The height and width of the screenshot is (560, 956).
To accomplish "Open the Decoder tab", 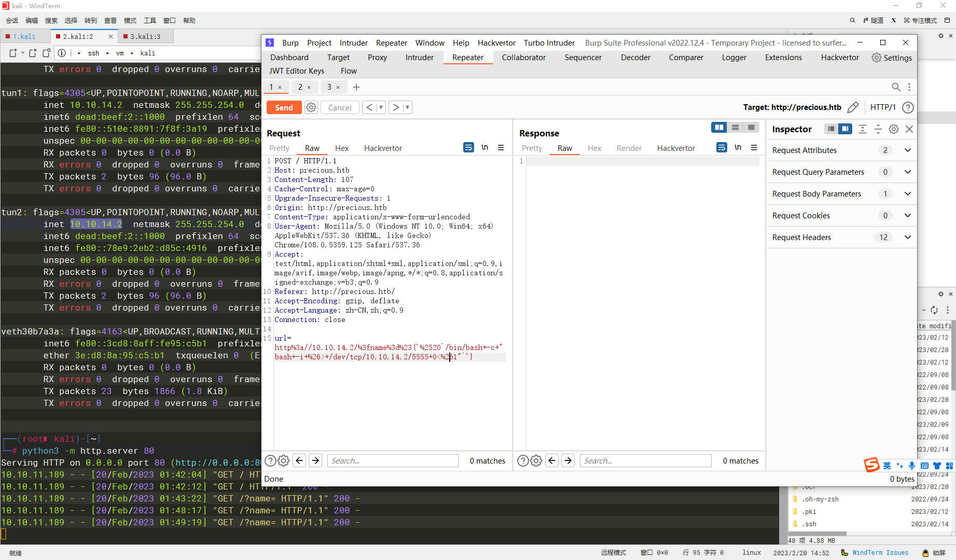I will (635, 58).
